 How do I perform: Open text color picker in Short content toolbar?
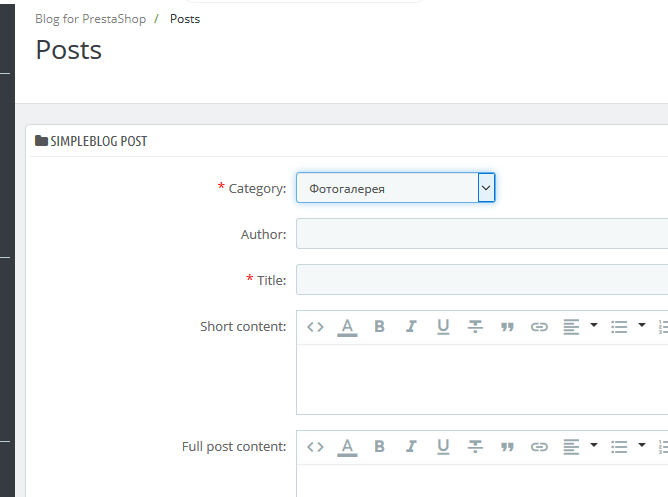click(x=347, y=326)
